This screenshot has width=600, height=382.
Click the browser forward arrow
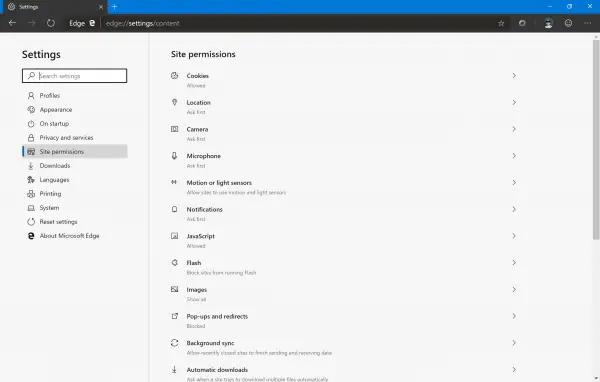point(31,23)
